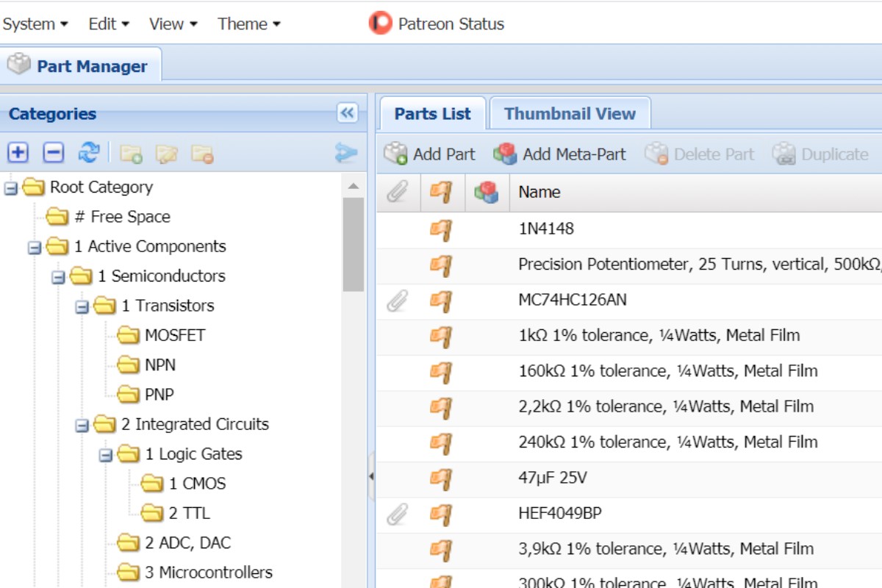
Task: Select the 2,2kΩ 1% tolerance part
Action: 666,406
